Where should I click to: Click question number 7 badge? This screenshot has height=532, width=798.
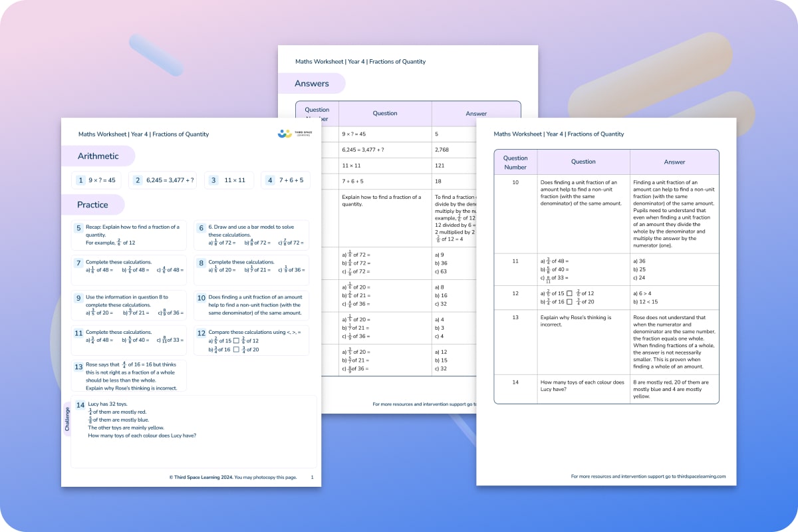tap(78, 263)
